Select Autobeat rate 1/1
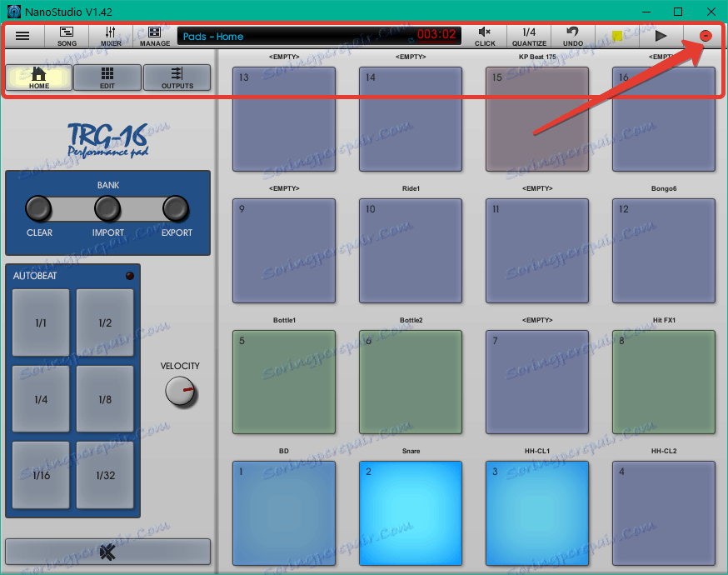Screen dimensions: 728x575 pyautogui.click(x=41, y=322)
